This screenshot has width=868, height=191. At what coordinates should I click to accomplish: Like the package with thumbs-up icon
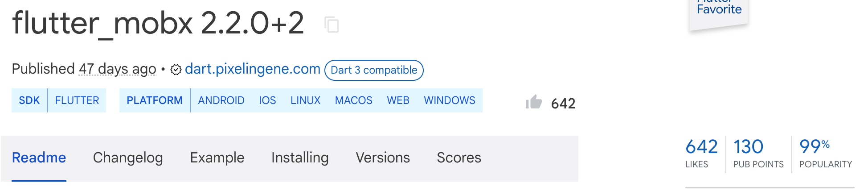point(533,102)
